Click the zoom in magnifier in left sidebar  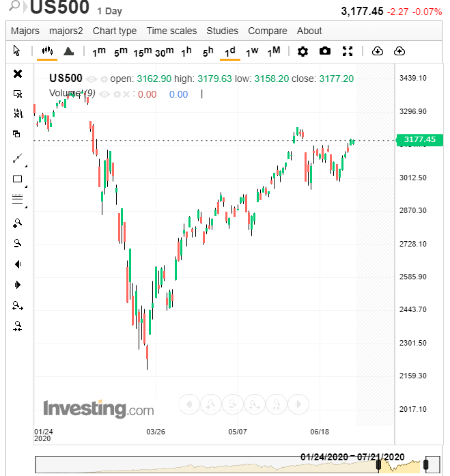pyautogui.click(x=17, y=223)
